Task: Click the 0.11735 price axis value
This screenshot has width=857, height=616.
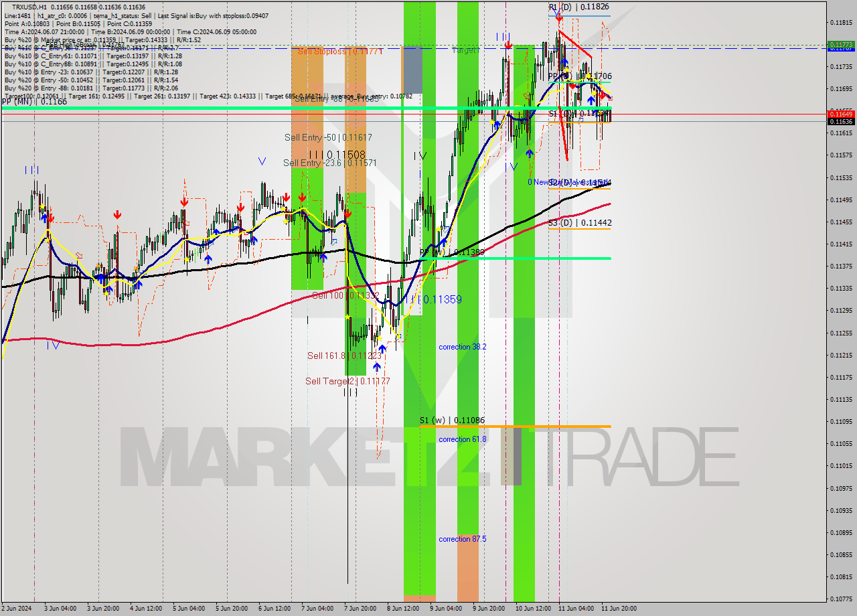Action: pyautogui.click(x=841, y=66)
